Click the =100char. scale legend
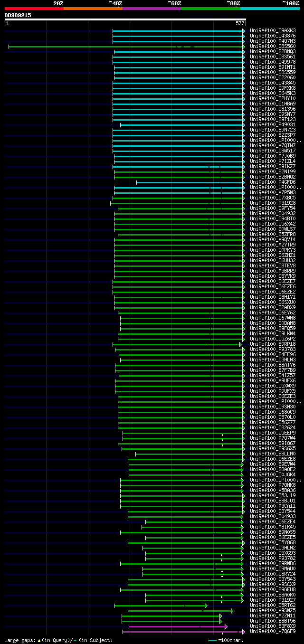 (226, 640)
